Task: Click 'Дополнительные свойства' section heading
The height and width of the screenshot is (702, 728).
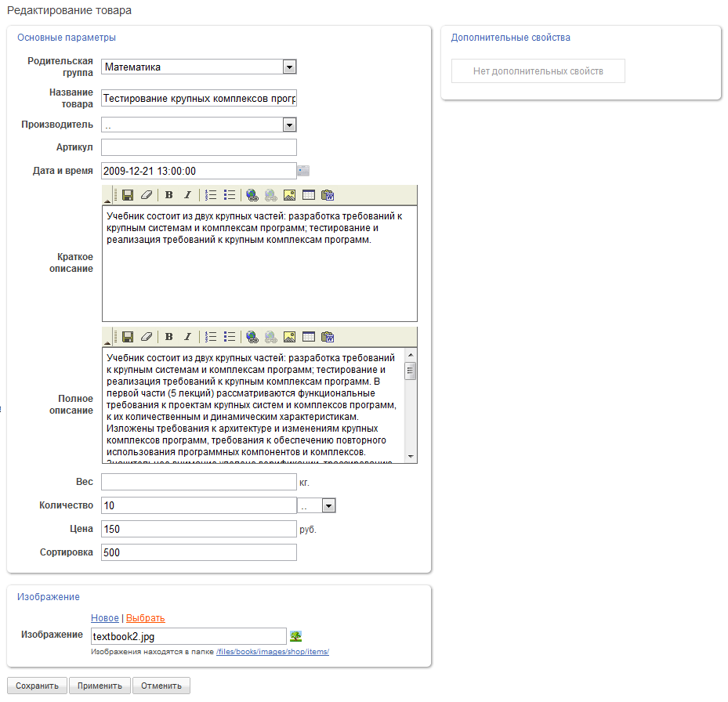Action: point(511,38)
